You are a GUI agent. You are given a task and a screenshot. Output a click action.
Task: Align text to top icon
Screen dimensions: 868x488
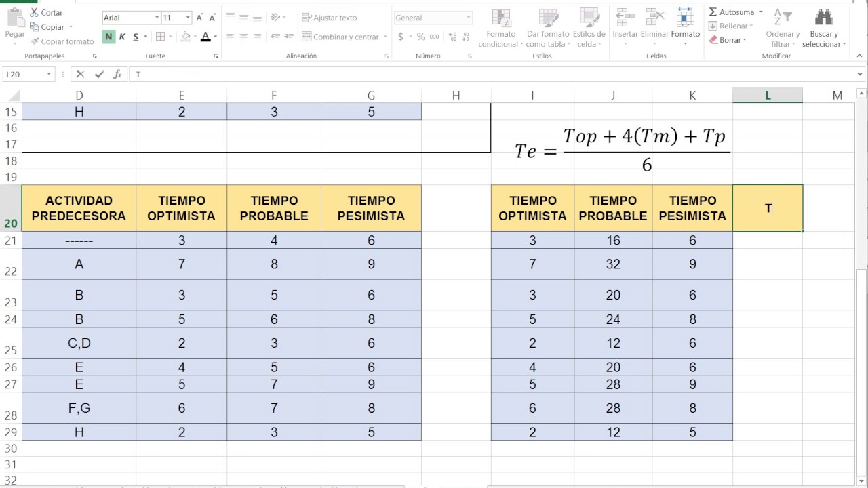coord(231,17)
